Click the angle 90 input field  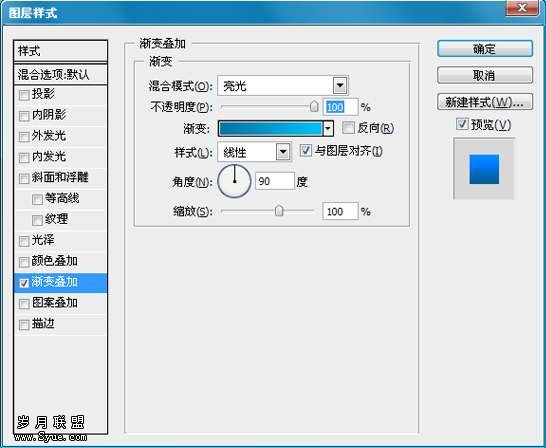point(275,181)
